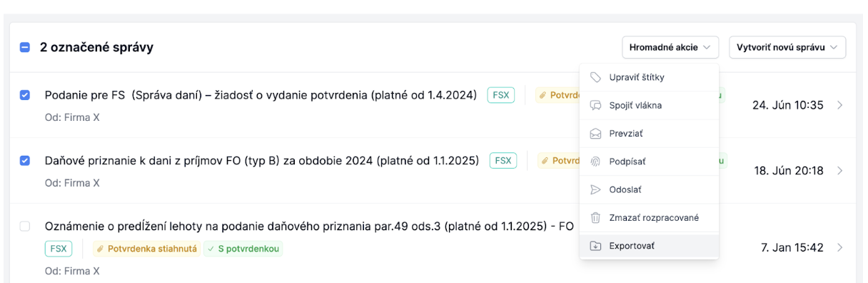This screenshot has height=283, width=868.
Task: Click the trash icon for Zmazať rozpracované
Action: pos(595,217)
